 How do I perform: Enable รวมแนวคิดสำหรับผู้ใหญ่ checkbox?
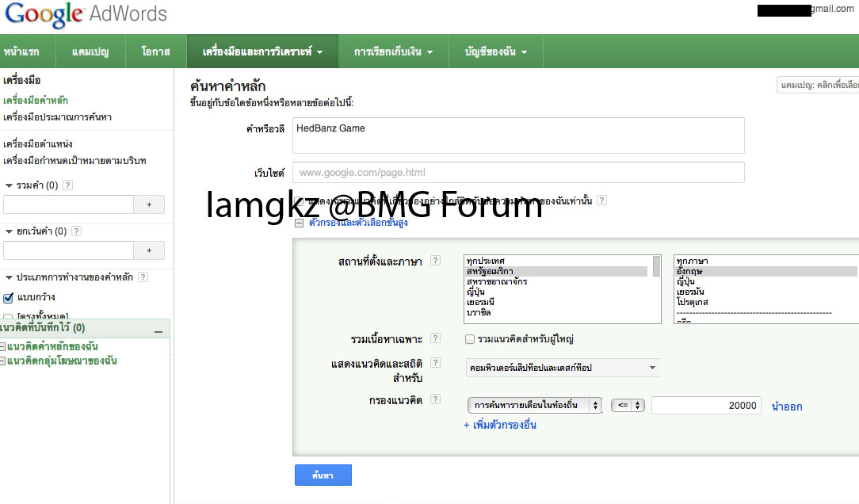[469, 339]
